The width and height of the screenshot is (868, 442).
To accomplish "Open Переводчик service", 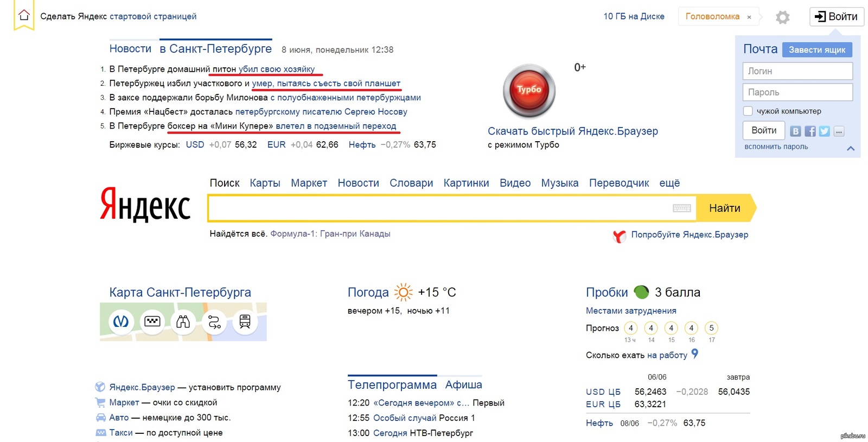I will click(619, 183).
